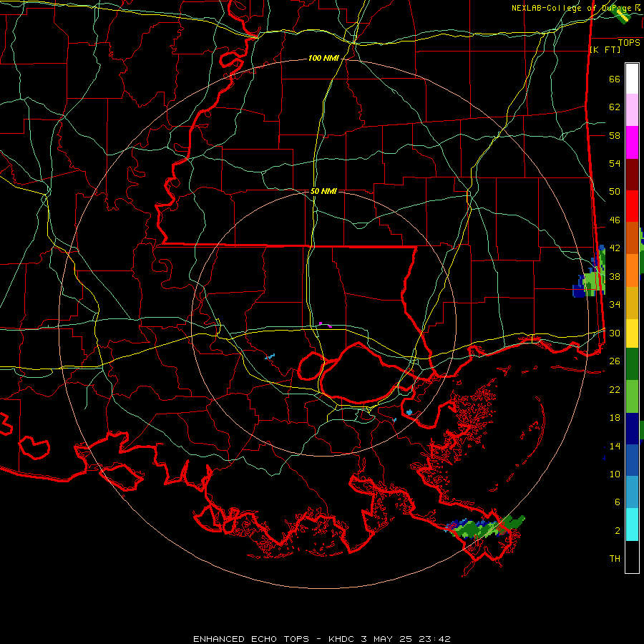Click the 26 legend value

[x=615, y=361]
